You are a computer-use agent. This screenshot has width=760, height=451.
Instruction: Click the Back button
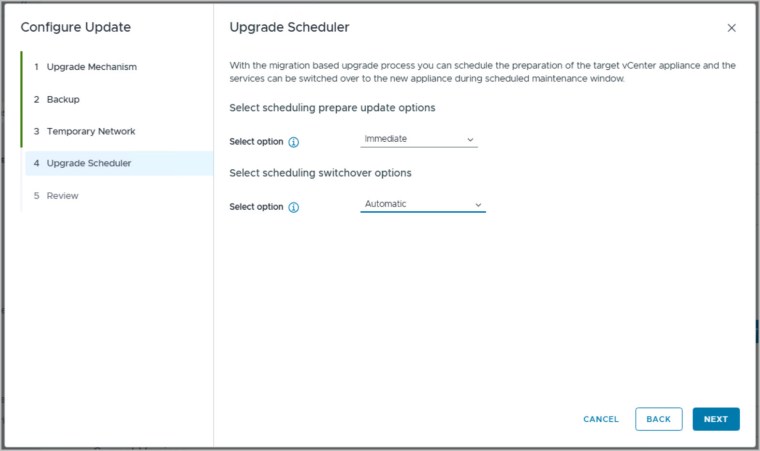tap(658, 419)
